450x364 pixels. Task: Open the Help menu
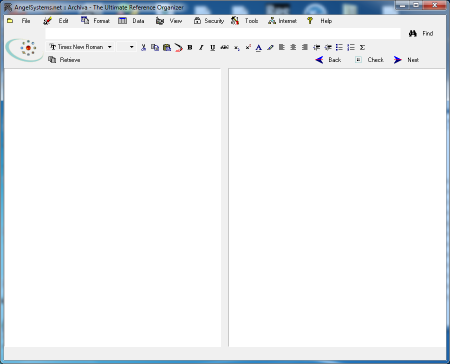click(326, 21)
